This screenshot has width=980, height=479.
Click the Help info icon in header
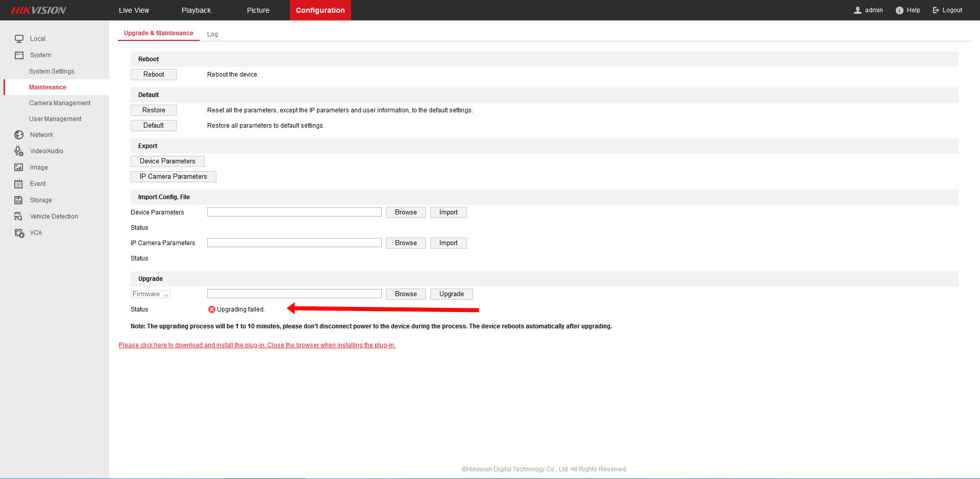[899, 10]
